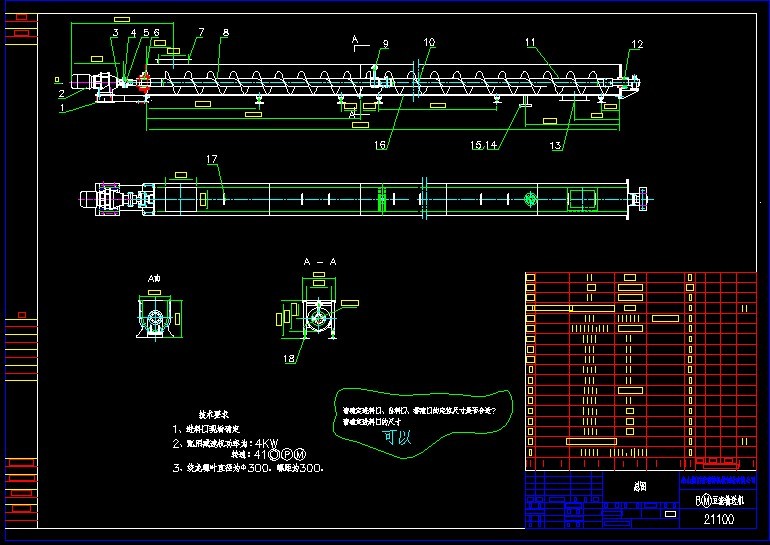Click part callout number 9
The width and height of the screenshot is (770, 545).
coord(385,44)
